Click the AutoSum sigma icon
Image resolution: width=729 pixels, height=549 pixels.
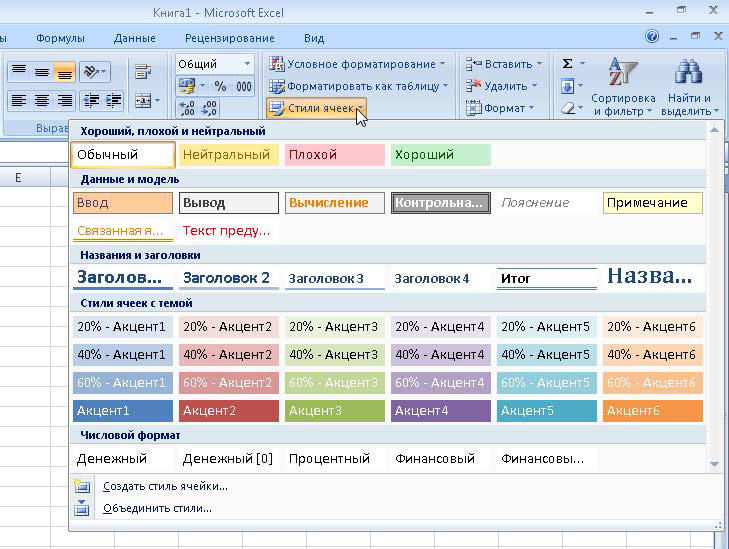point(567,64)
